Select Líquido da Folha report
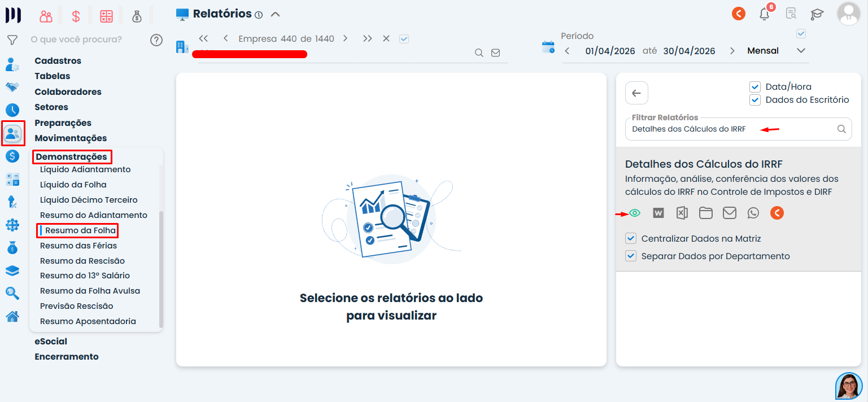Viewport: 868px width, 402px height. click(x=73, y=185)
